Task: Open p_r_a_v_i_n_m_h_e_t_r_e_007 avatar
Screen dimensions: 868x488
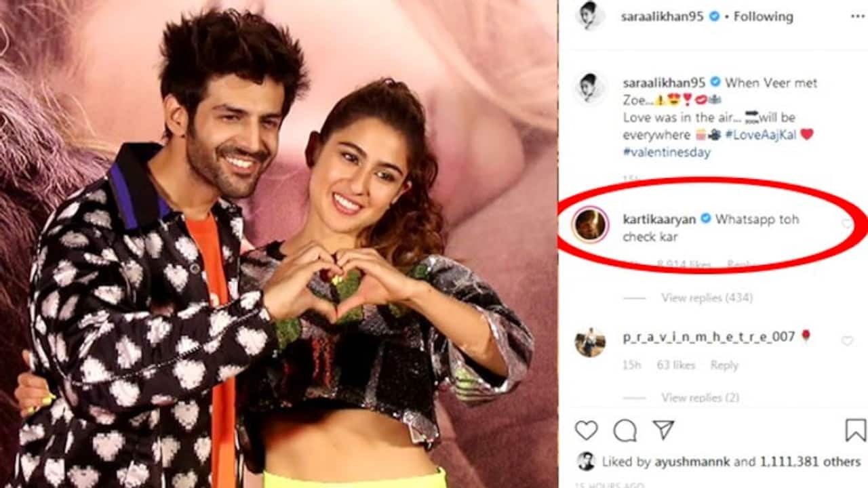Action: click(x=590, y=342)
